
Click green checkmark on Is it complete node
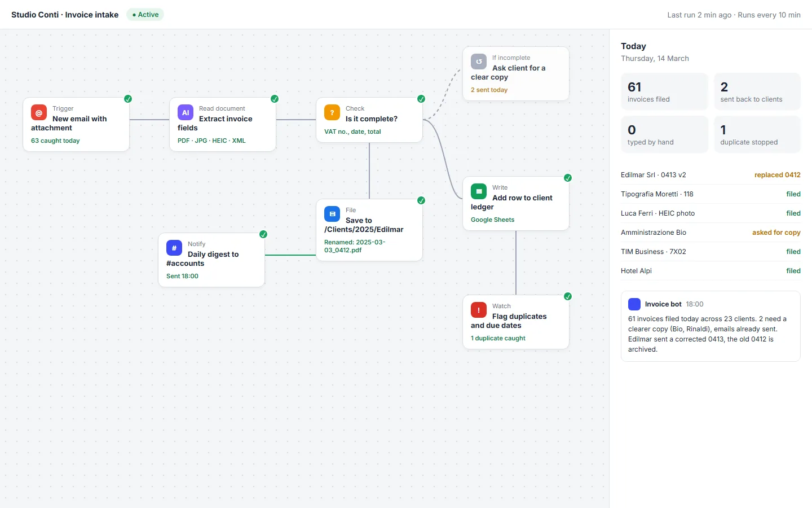click(421, 99)
